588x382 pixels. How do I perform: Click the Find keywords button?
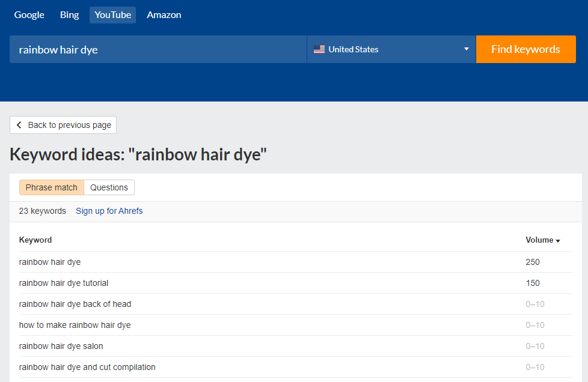pos(525,49)
